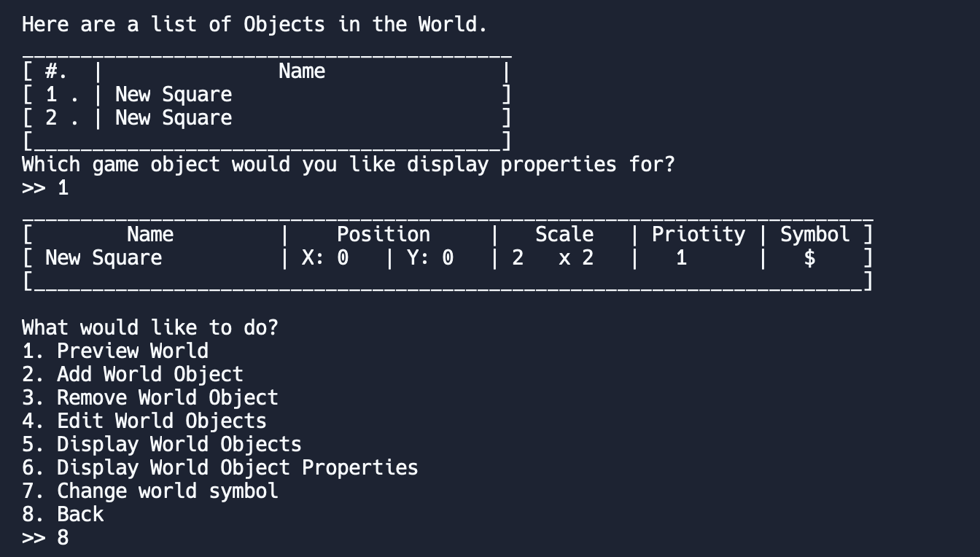
Task: Select option 7 Change world symbol
Action: [150, 491]
